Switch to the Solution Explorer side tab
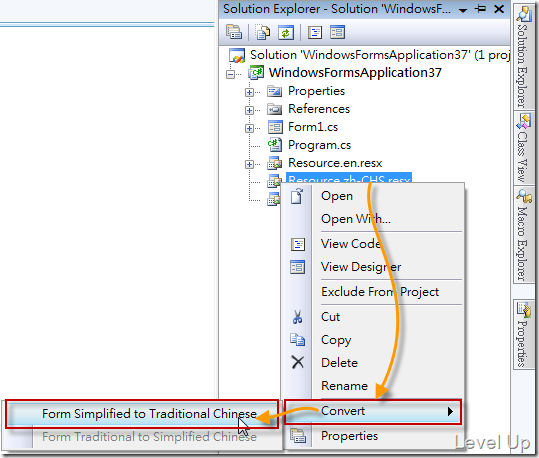This screenshot has width=539, height=458. [x=523, y=57]
